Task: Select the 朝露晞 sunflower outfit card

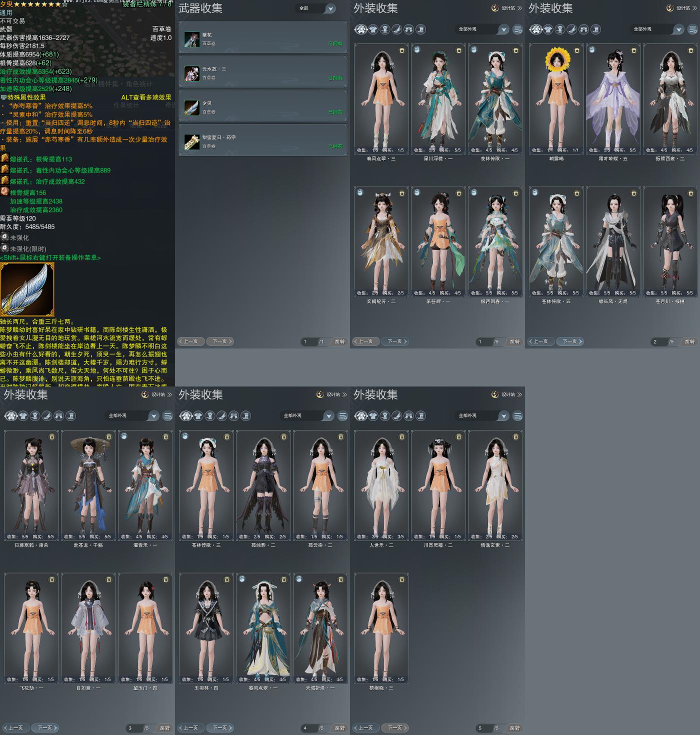Action: point(556,98)
